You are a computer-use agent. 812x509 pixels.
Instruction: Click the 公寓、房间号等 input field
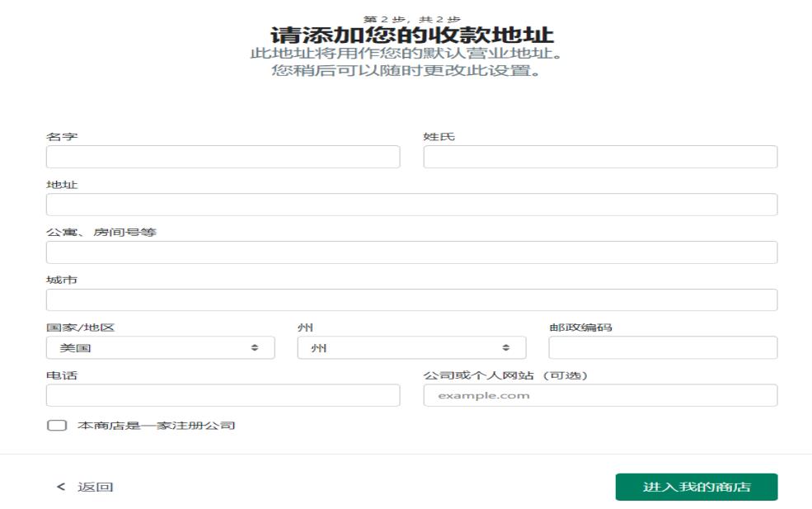(x=411, y=252)
